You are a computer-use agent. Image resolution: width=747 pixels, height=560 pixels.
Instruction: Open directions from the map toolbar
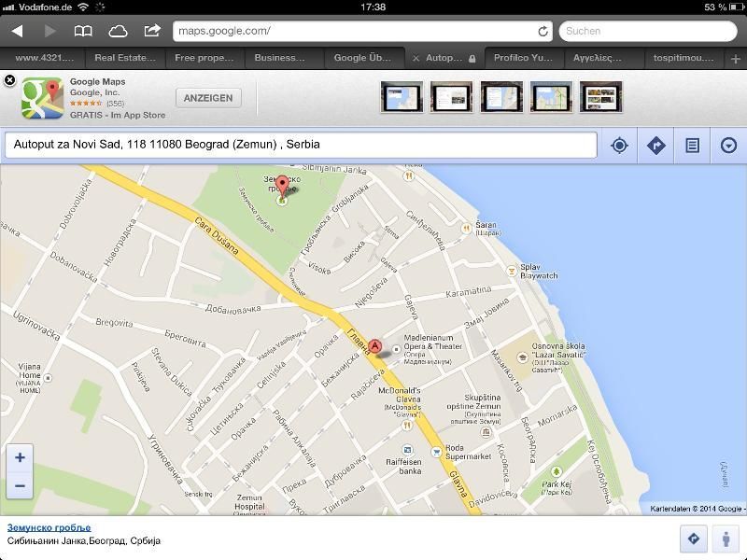655,146
